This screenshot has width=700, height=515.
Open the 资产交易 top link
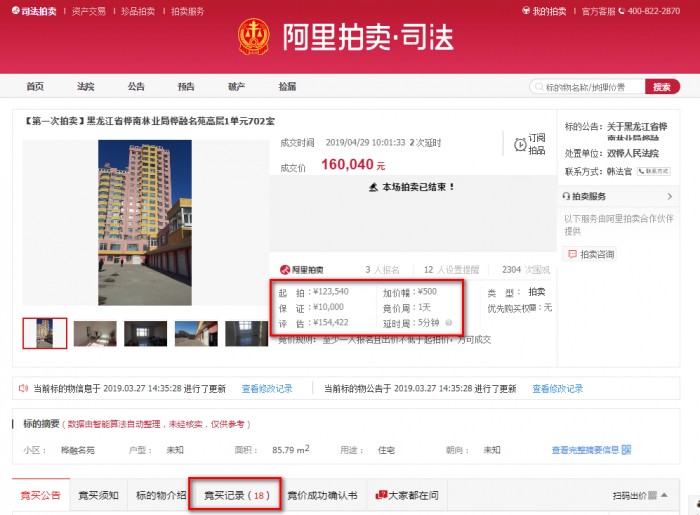click(89, 11)
